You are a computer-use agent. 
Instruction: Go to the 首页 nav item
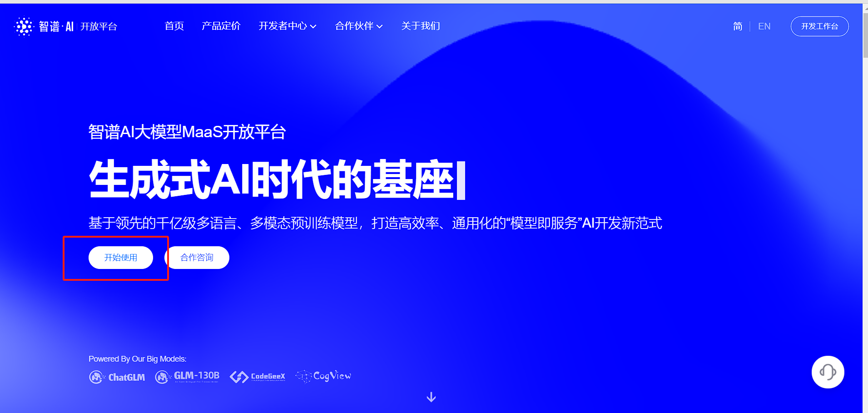[x=174, y=26]
